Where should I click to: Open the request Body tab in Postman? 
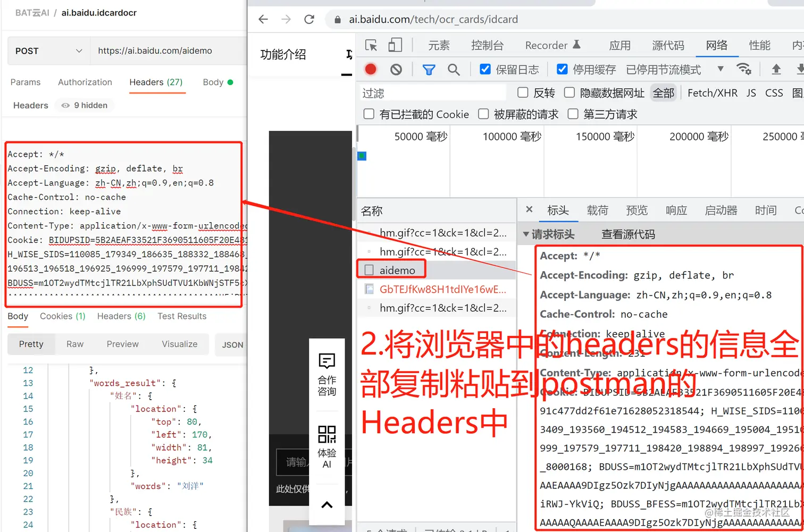(218, 82)
